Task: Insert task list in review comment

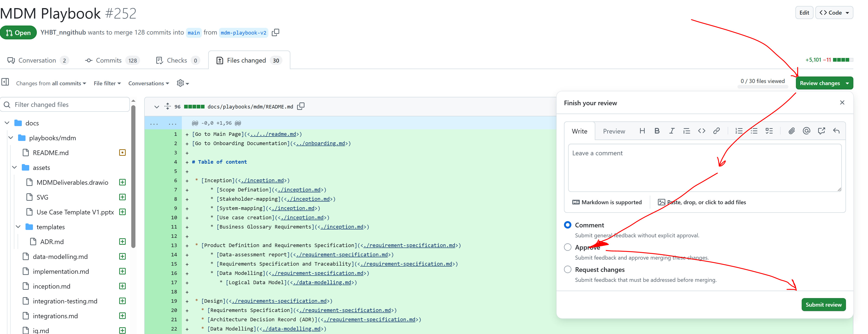Action: pyautogui.click(x=769, y=131)
